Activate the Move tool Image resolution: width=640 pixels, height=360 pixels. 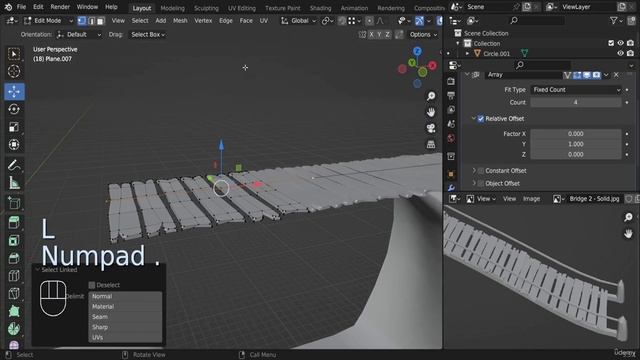[14, 92]
